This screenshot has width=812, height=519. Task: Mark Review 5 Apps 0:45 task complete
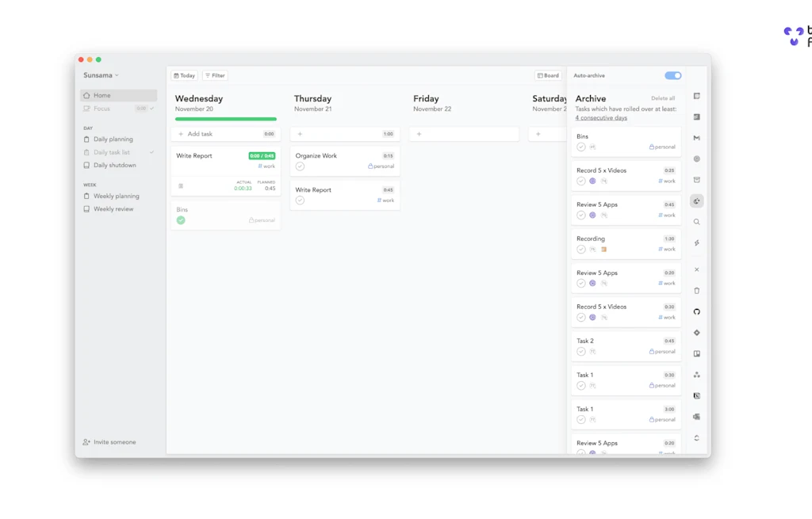[581, 216]
